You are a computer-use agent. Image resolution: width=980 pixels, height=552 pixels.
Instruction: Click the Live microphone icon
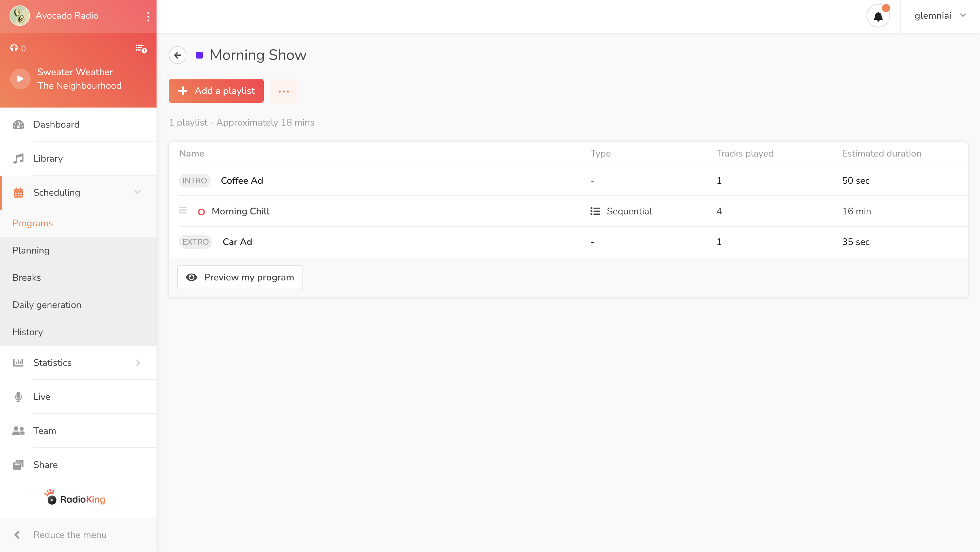(18, 397)
